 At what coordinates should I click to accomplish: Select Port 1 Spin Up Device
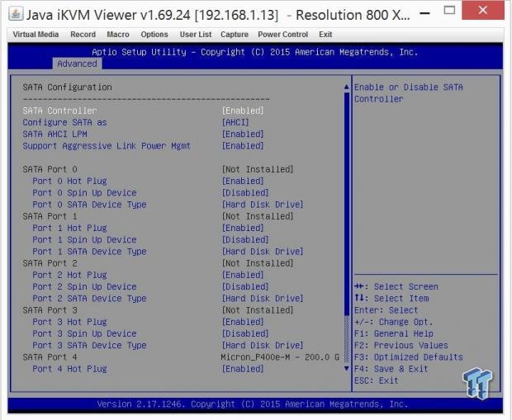click(84, 240)
